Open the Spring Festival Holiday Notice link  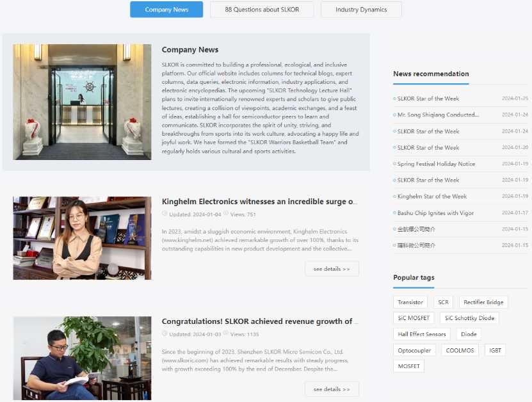(x=436, y=164)
